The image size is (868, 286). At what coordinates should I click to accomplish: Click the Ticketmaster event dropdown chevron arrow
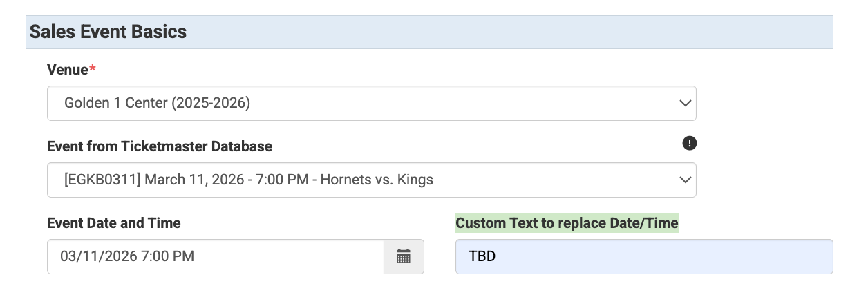(685, 180)
